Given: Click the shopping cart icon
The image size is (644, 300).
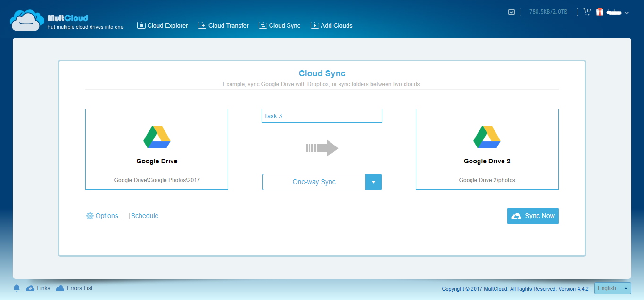Looking at the screenshot, I should [x=587, y=12].
